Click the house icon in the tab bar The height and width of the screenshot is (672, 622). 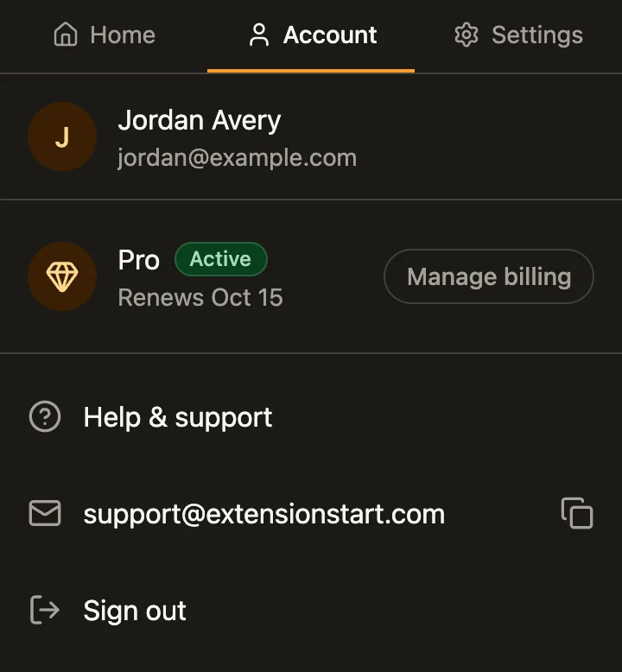click(x=66, y=35)
